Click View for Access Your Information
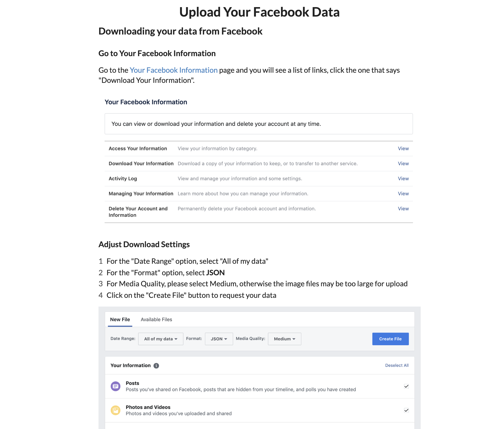The image size is (504, 429). pyautogui.click(x=403, y=148)
